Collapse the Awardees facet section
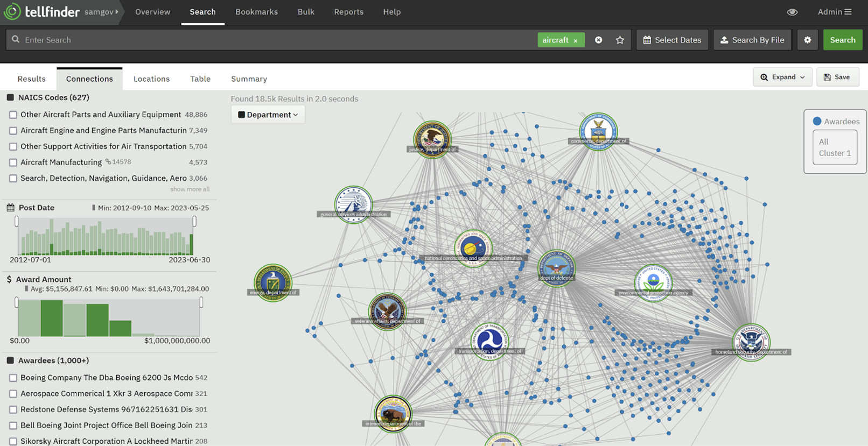The width and height of the screenshot is (868, 446). click(10, 360)
